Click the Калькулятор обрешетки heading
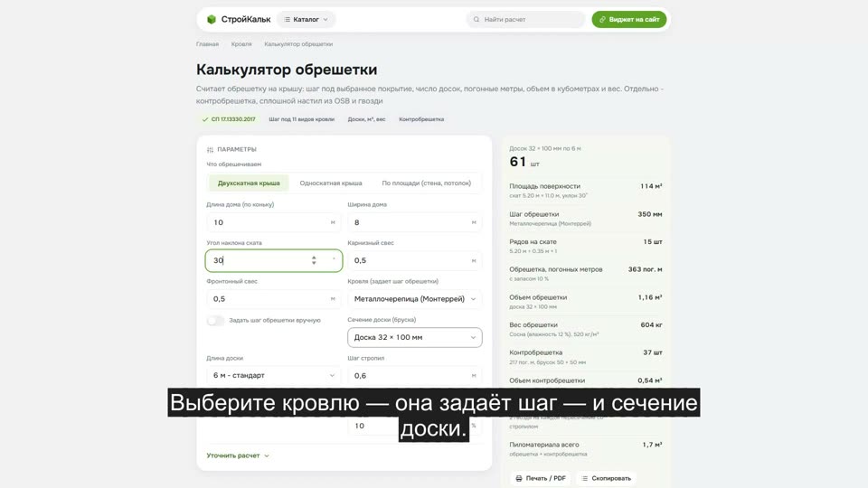 click(x=287, y=70)
